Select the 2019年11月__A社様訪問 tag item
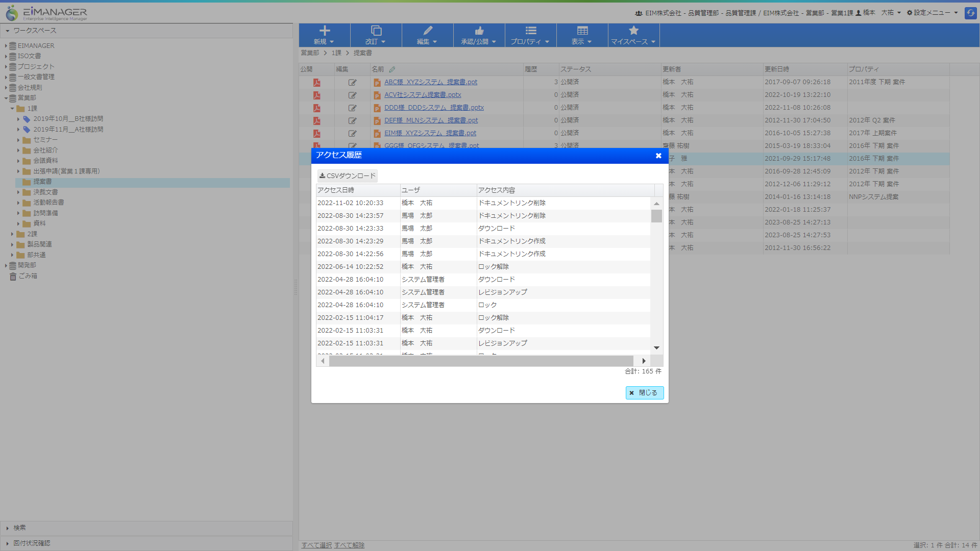The height and width of the screenshot is (551, 980). 68,130
